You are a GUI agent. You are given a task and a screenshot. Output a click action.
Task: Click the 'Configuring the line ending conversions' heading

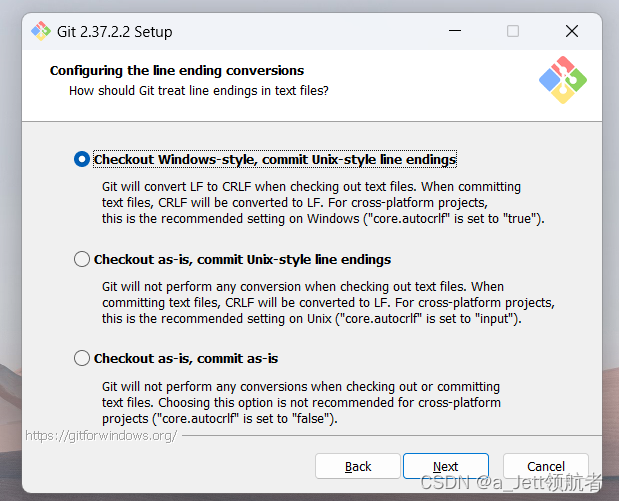177,70
